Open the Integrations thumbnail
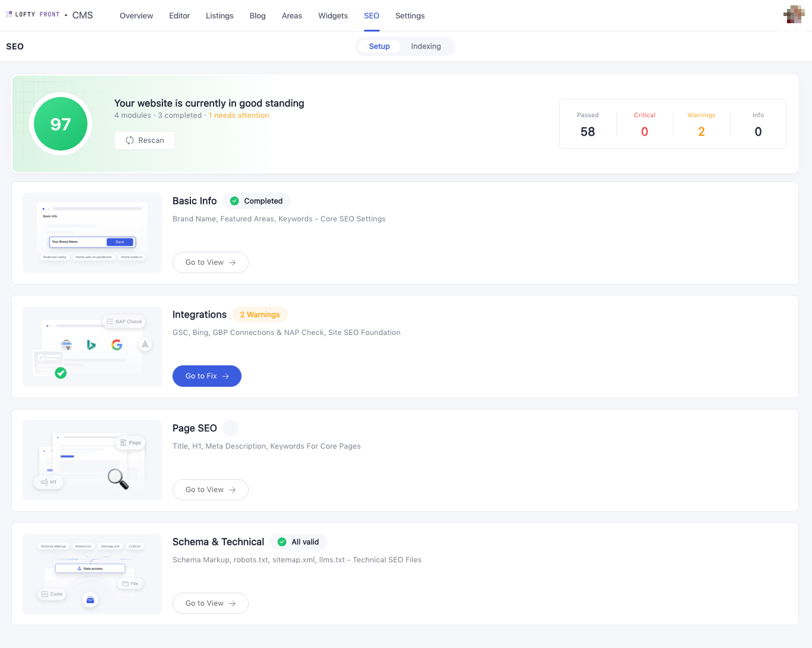This screenshot has width=812, height=648. pos(92,346)
